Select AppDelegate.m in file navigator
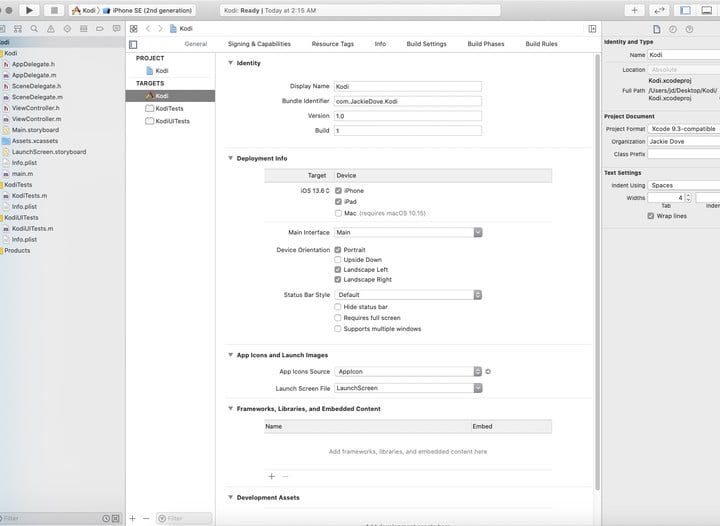720x526 pixels. pos(36,75)
